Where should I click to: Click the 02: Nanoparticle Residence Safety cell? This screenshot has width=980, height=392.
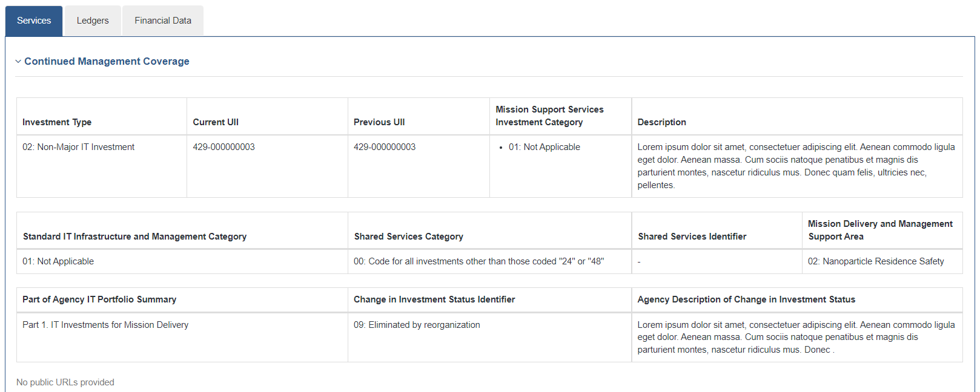(x=876, y=261)
